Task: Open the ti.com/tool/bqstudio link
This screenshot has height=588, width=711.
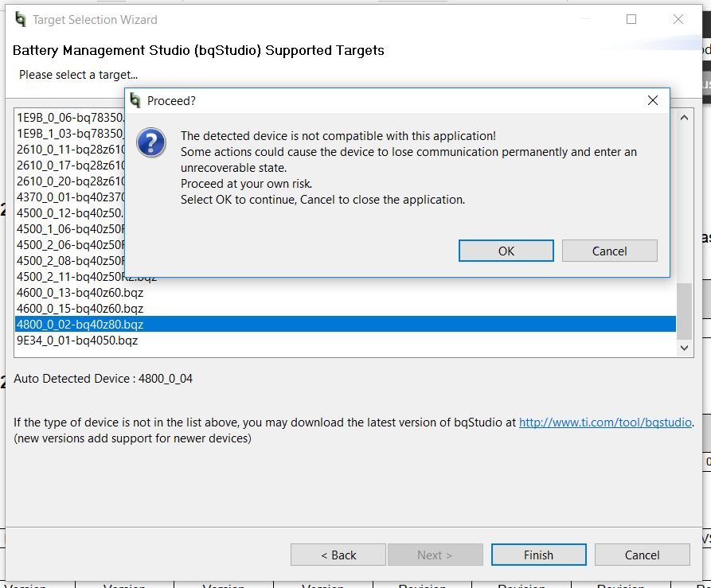Action: point(605,423)
